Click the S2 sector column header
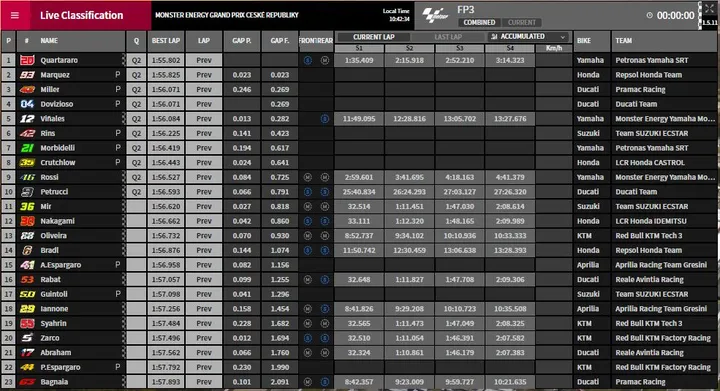The width and height of the screenshot is (720, 391). point(409,48)
